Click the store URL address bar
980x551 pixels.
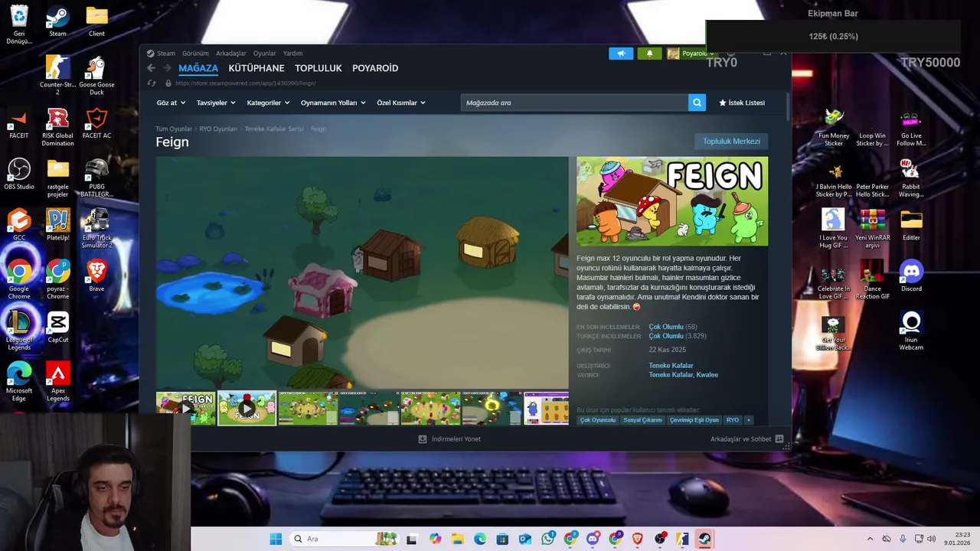[x=245, y=83]
